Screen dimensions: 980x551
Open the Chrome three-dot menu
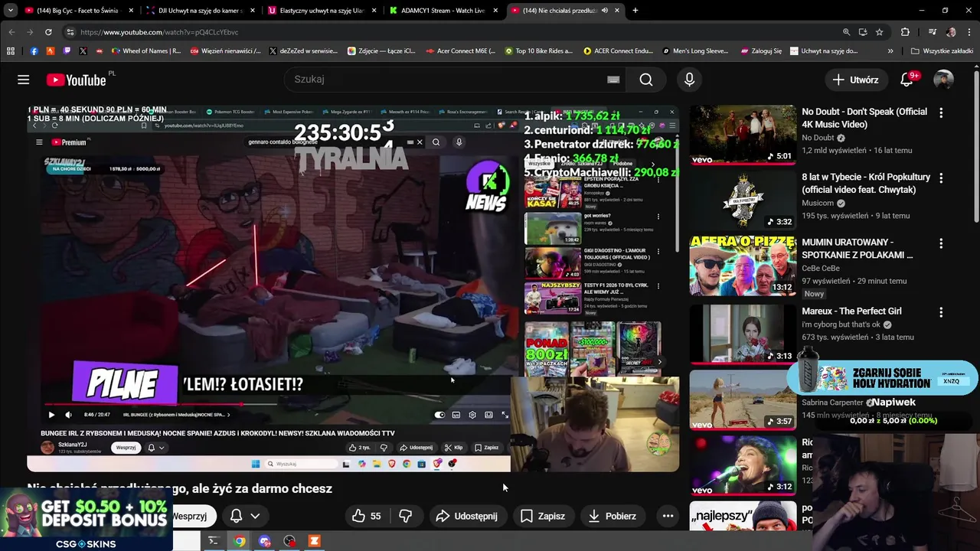[x=969, y=32]
